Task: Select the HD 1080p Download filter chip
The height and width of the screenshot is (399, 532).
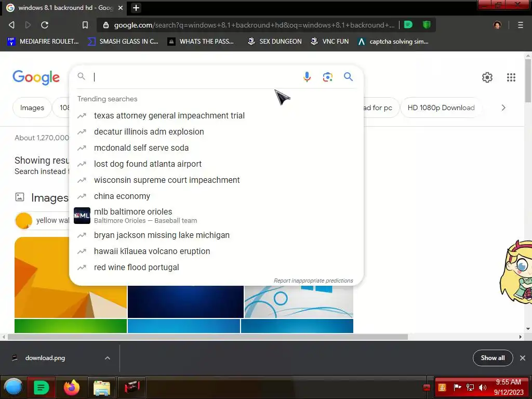Action: click(x=441, y=108)
